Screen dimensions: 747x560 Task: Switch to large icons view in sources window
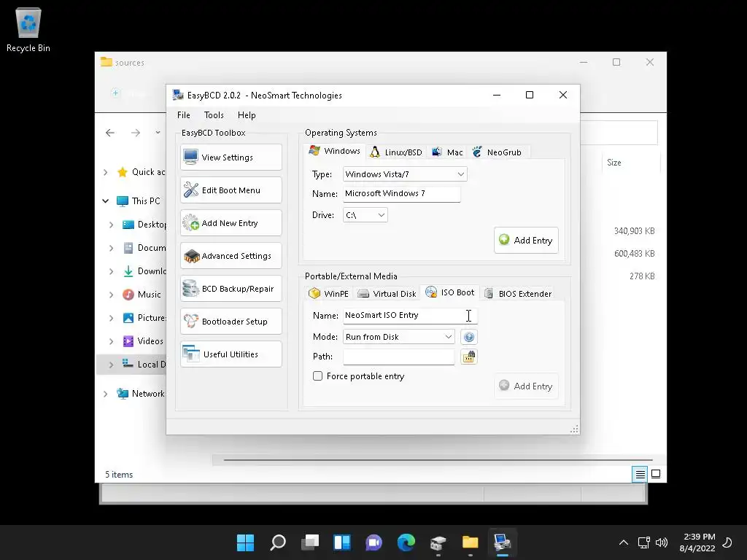pyautogui.click(x=656, y=474)
